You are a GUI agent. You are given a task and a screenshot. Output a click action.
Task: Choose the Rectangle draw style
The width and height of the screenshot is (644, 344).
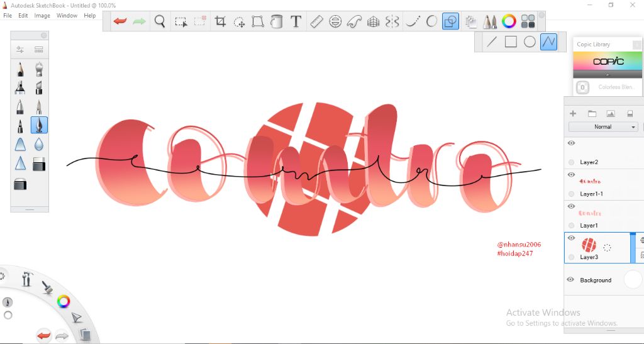511,42
